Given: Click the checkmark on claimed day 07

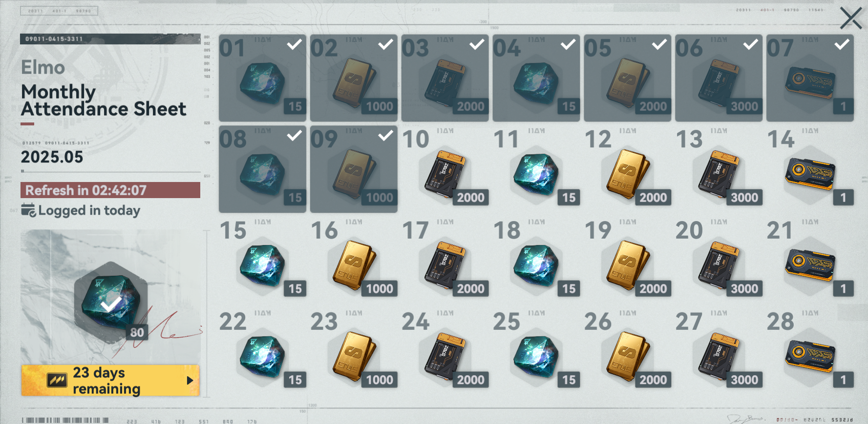Looking at the screenshot, I should [x=842, y=45].
